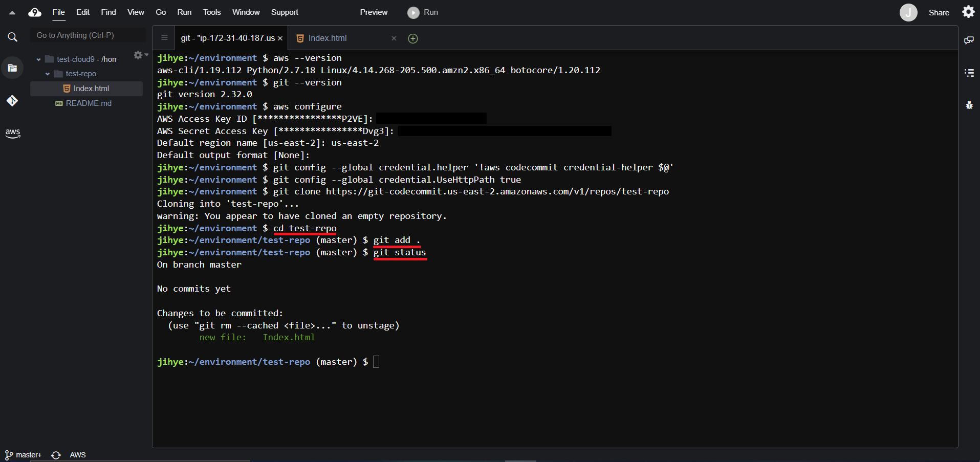This screenshot has width=980, height=462.
Task: Open the Tools menu
Action: point(212,12)
